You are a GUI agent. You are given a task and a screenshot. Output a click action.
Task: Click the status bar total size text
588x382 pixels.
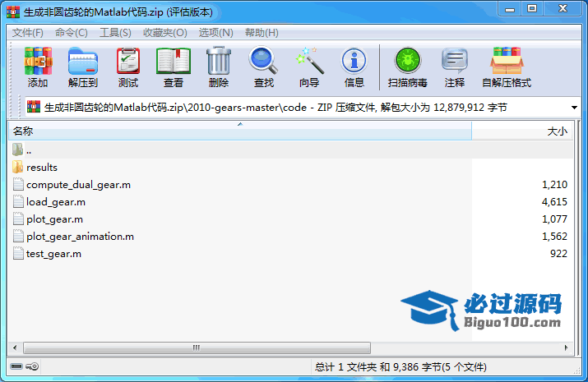click(400, 366)
